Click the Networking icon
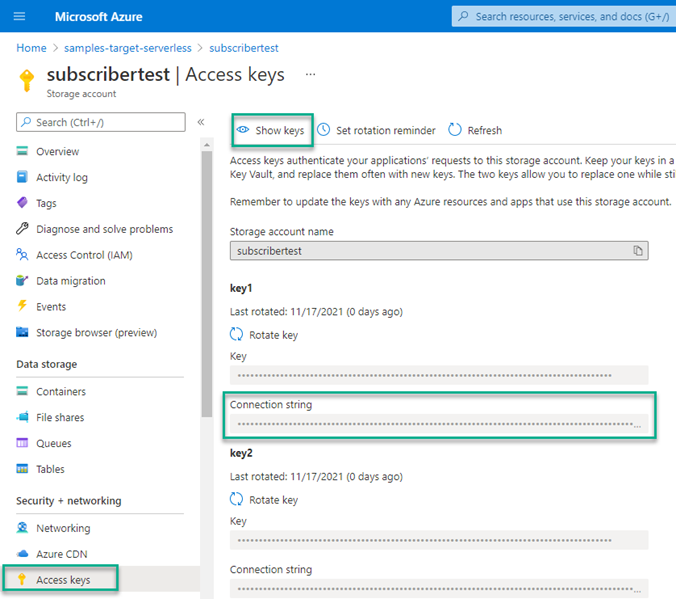Viewport: 676px width, 599px height. tap(22, 527)
